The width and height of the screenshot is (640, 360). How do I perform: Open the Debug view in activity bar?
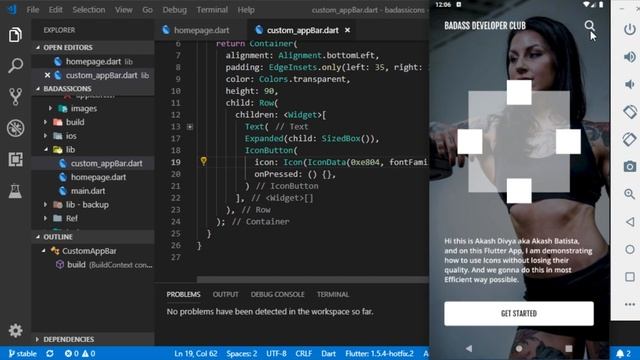(15, 128)
